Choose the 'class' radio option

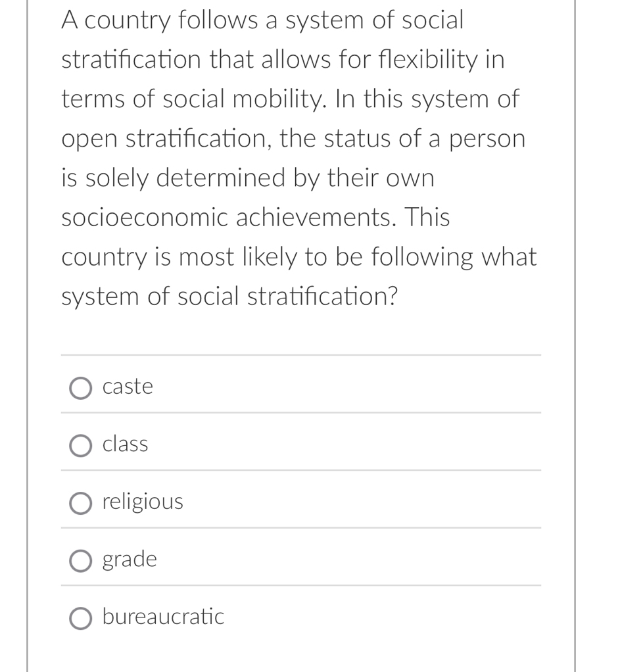[81, 446]
